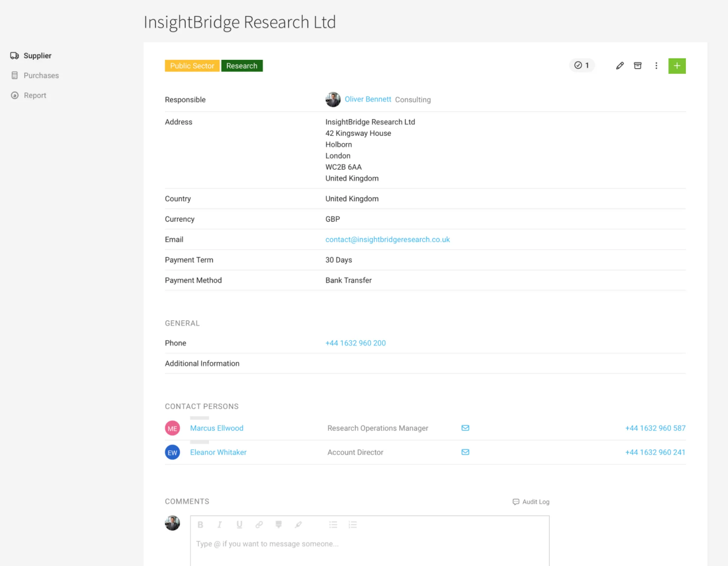This screenshot has width=728, height=566.
Task: Click the Currency value GBP
Action: (x=333, y=219)
